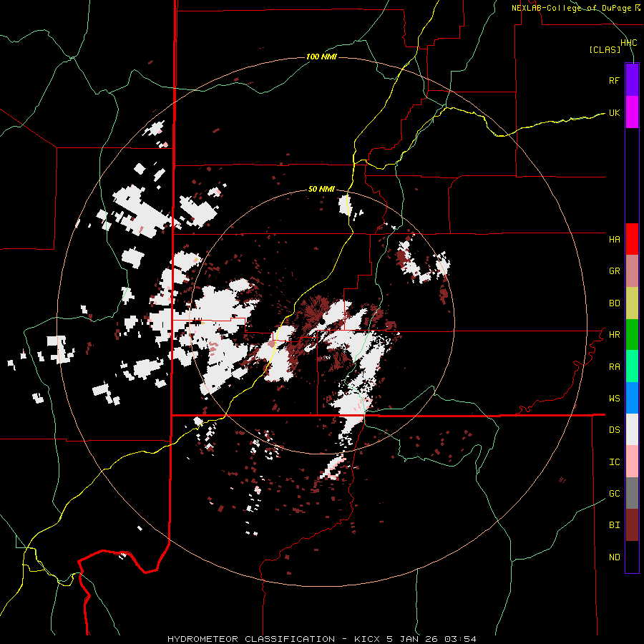Click the red HA legend color swatch
Image resolution: width=644 pixels, height=644 pixels.
click(632, 239)
